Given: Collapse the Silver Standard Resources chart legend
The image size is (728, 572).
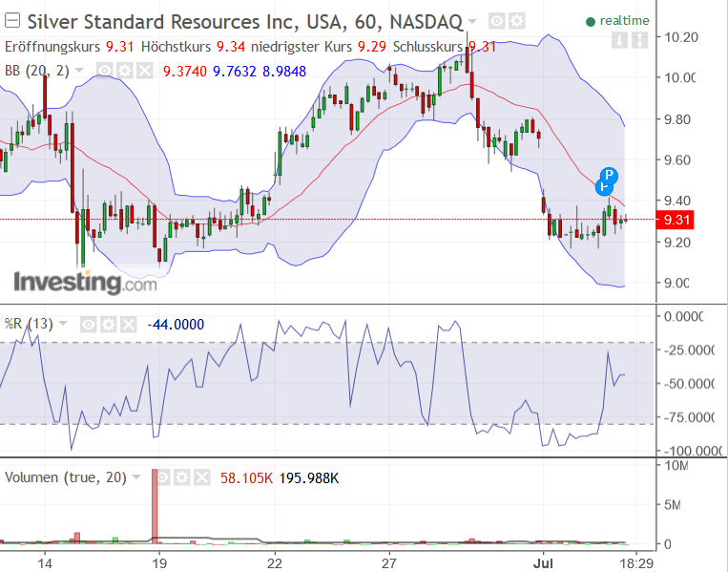Looking at the screenshot, I should click(12, 21).
